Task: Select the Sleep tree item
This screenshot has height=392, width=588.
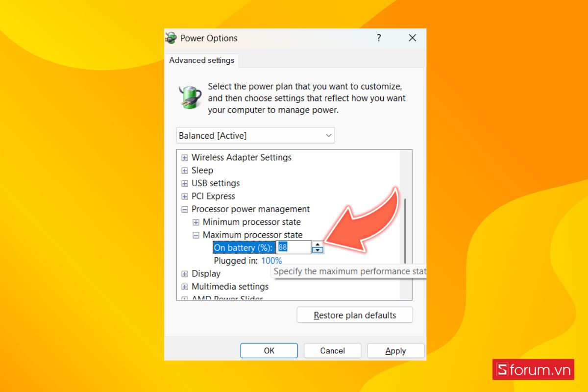Action: pos(202,170)
